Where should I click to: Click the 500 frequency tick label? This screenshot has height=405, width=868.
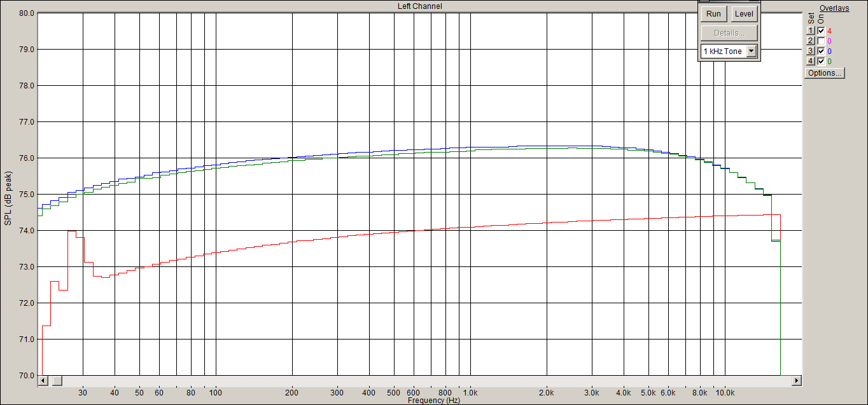(394, 392)
